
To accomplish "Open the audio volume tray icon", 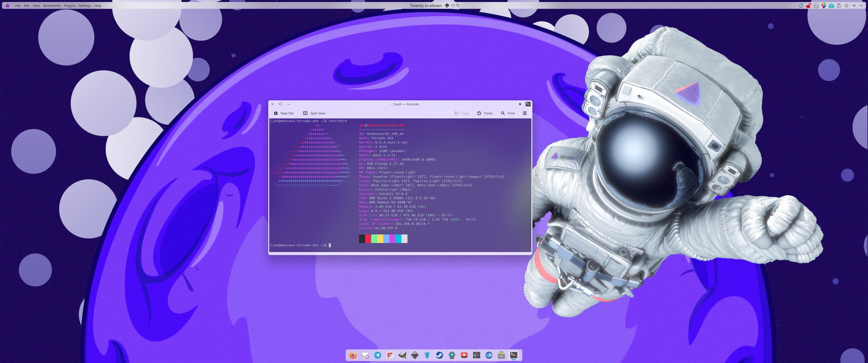I will [846, 6].
